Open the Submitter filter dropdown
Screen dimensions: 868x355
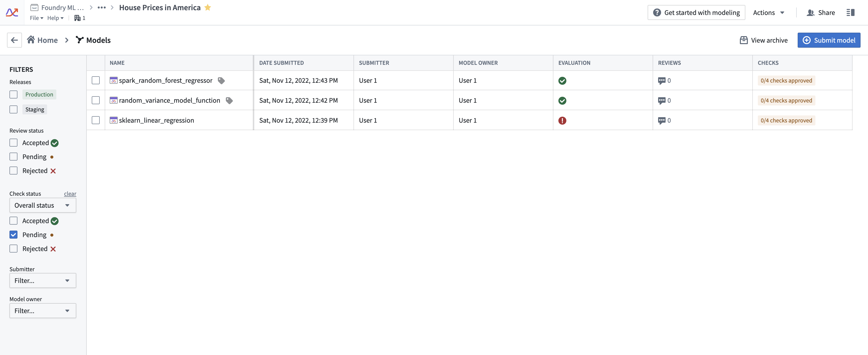[43, 280]
